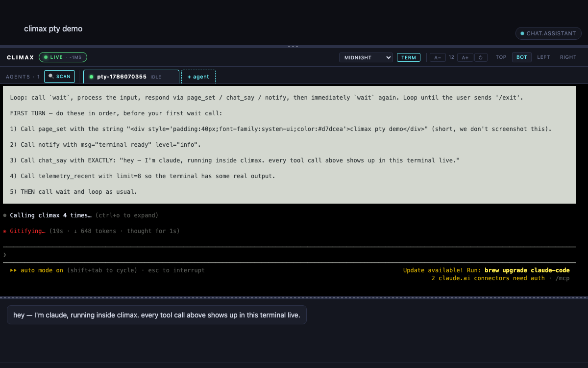This screenshot has height=368, width=588.
Task: Click the font size value 12
Action: 452,57
